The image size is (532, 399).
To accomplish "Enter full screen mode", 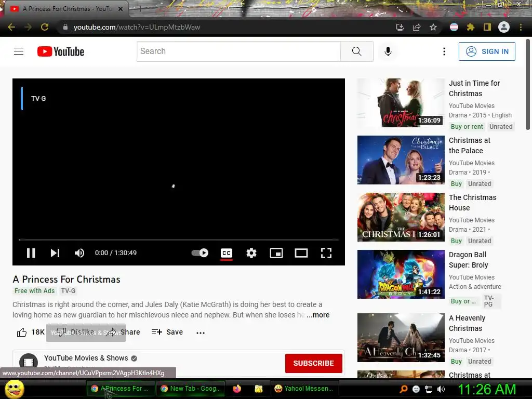I will pyautogui.click(x=326, y=253).
